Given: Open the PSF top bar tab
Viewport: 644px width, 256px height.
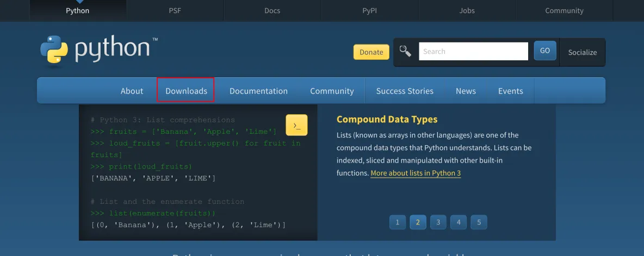Looking at the screenshot, I should point(175,11).
